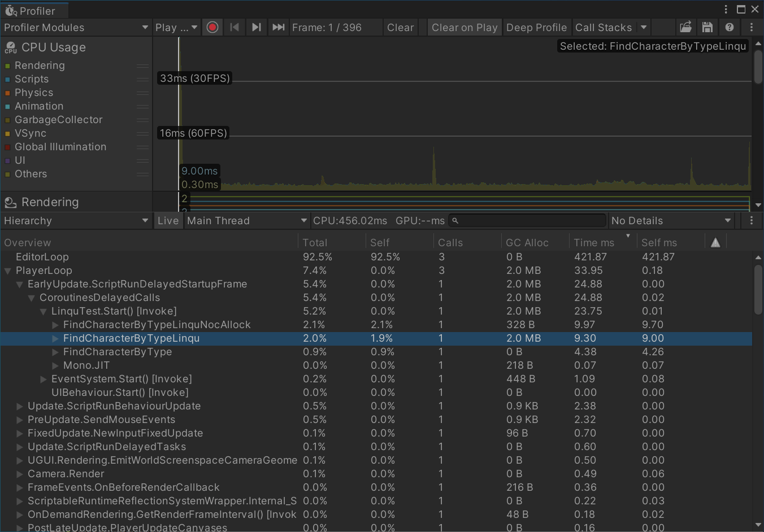Image resolution: width=764 pixels, height=532 pixels.
Task: Expand the EventSystem.Start() [Invoke] node
Action: 44,379
